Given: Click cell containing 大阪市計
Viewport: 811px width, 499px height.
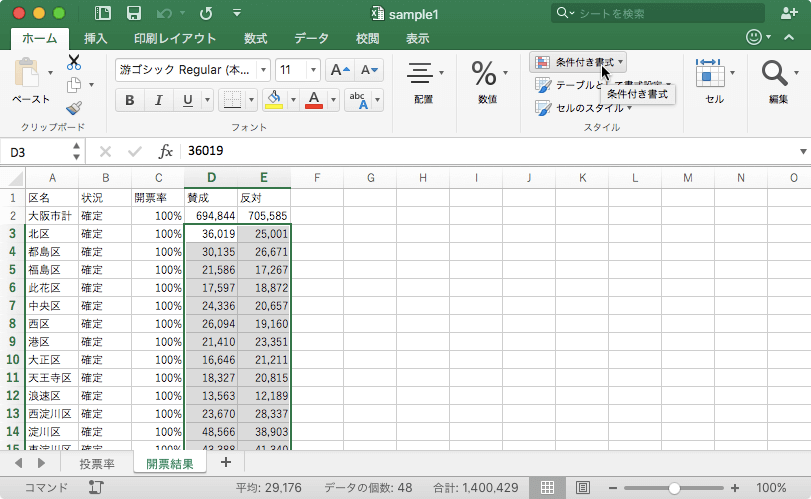Looking at the screenshot, I should [52, 216].
